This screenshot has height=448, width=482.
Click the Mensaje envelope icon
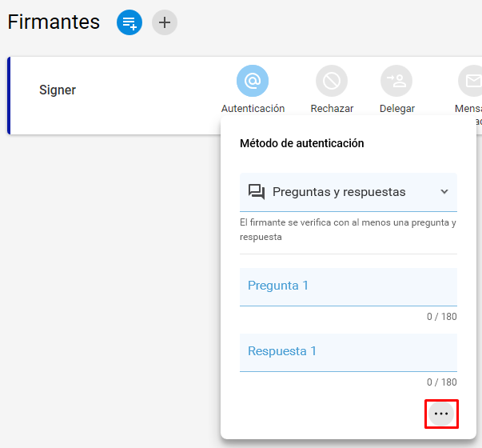click(x=470, y=81)
